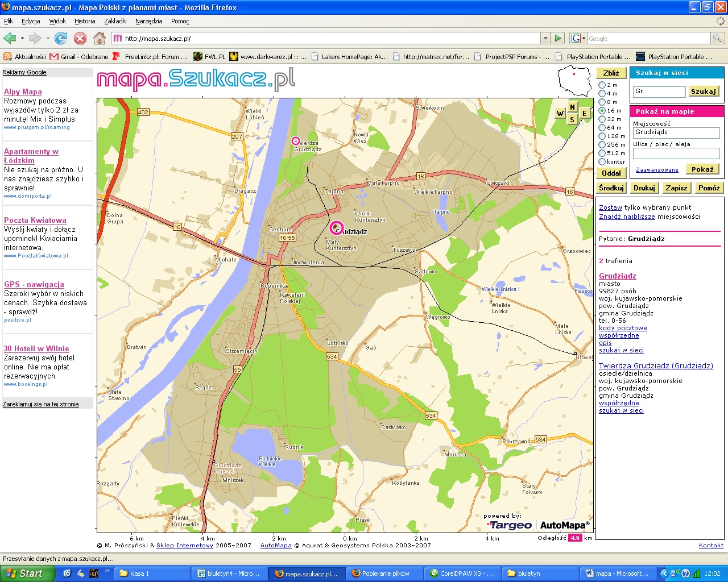Click the Zbliż zoom-in button
The width and height of the screenshot is (728, 582).
[x=611, y=73]
